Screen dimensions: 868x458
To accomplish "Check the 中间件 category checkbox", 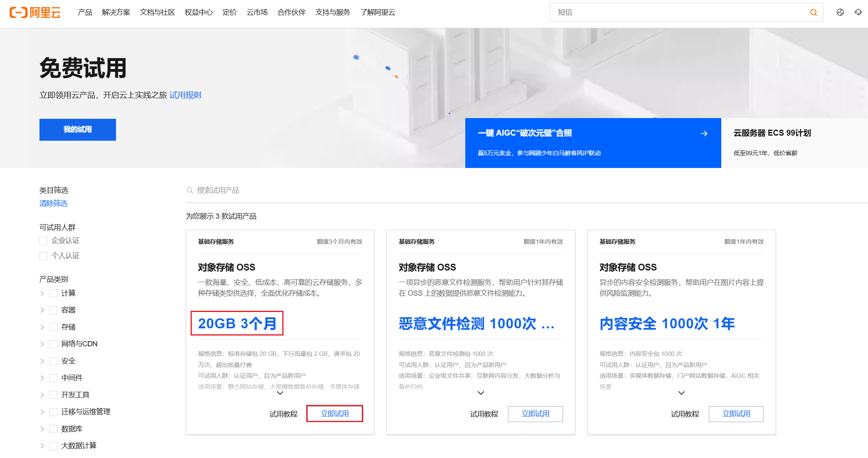I will click(53, 378).
